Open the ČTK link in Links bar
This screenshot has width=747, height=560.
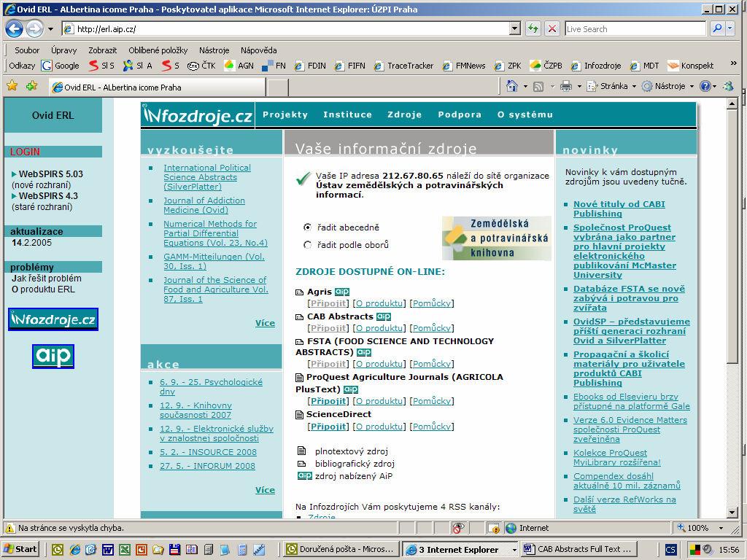201,66
